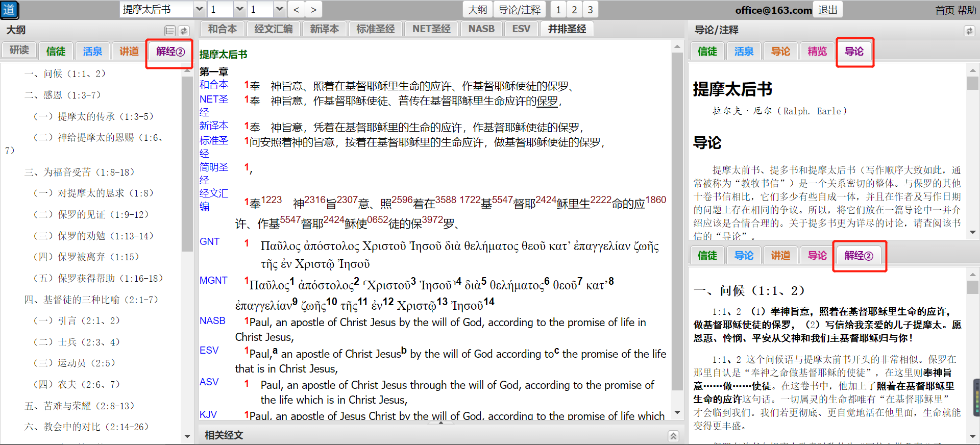980x445 pixels.
Task: Toggle the 大纲 panel button in top bar
Action: coord(477,10)
